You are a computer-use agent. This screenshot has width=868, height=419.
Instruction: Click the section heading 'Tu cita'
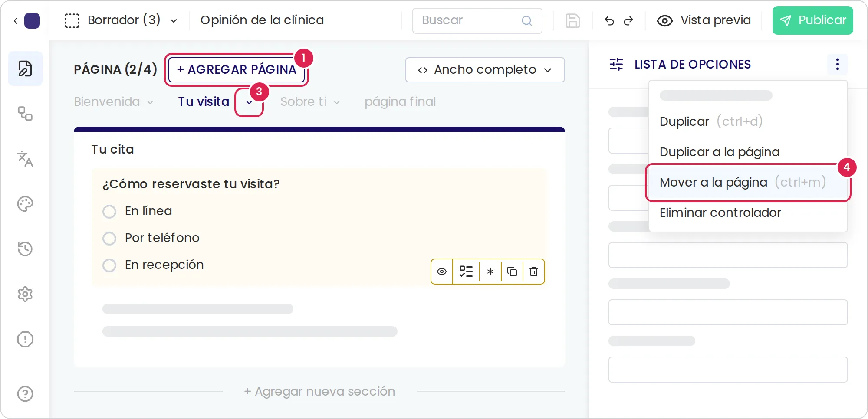click(112, 149)
